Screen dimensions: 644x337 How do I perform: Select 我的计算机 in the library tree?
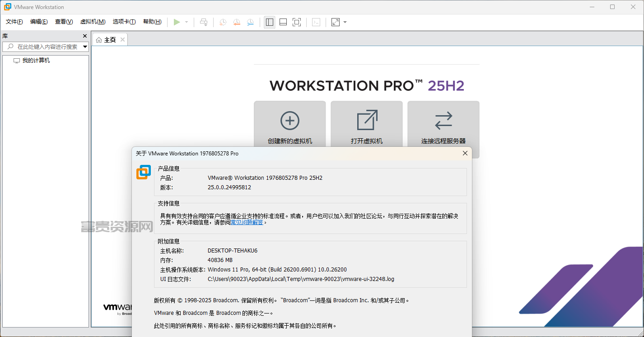click(36, 60)
